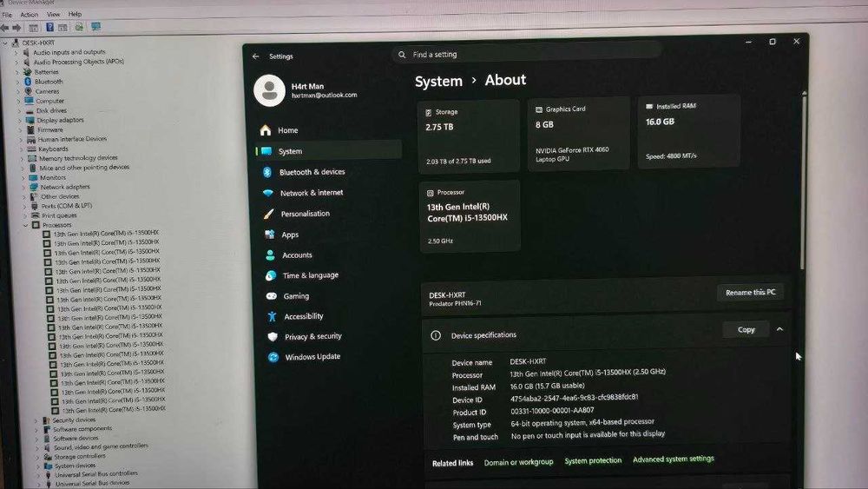The image size is (868, 489).
Task: Click the Device Manager help toolbar icon
Action: 49,27
